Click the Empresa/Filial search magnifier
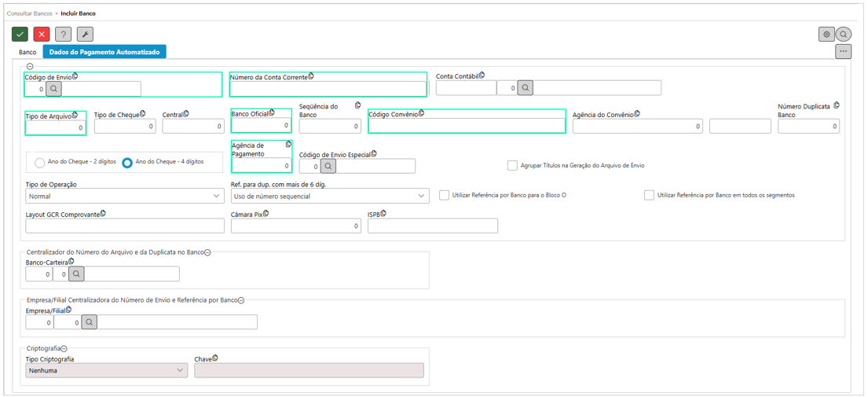 pos(90,322)
